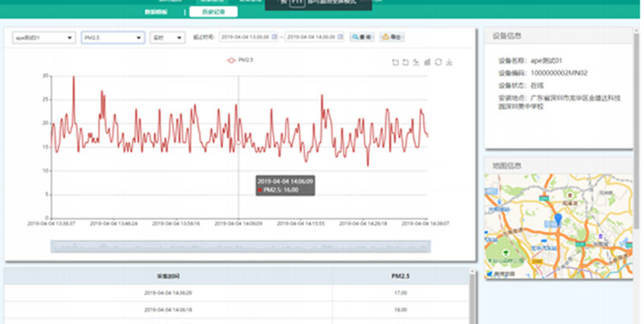Click the zoom reset chart toolbox icon
The height and width of the screenshot is (324, 644).
coord(405,62)
